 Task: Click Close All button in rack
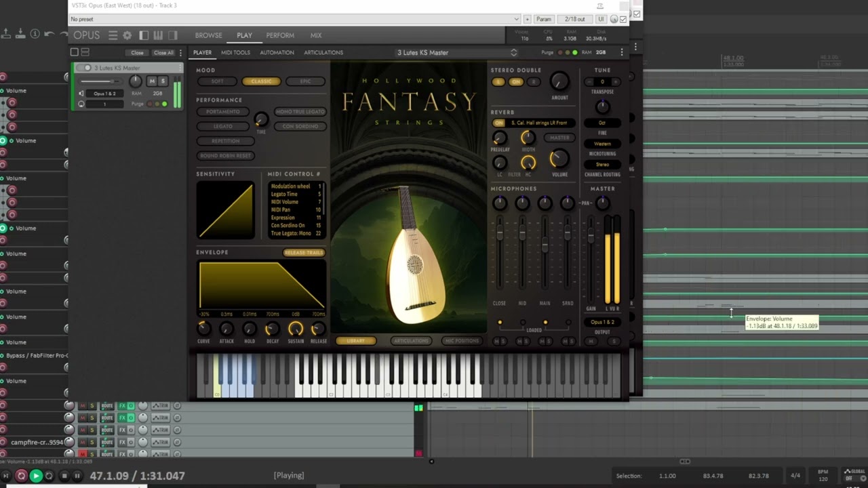pyautogui.click(x=163, y=52)
